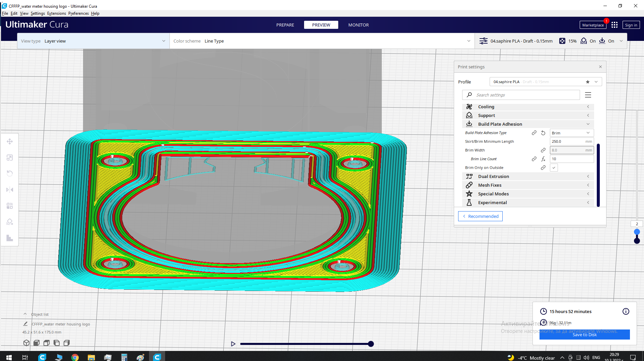Star the 04.saphire PLA profile
This screenshot has width=644, height=361.
click(x=588, y=82)
